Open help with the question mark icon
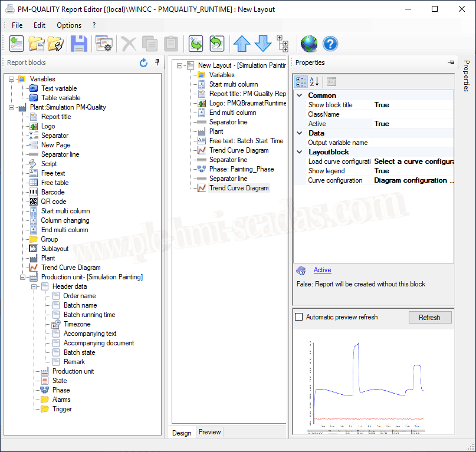Viewport: 476px width, 452px height. tap(330, 44)
